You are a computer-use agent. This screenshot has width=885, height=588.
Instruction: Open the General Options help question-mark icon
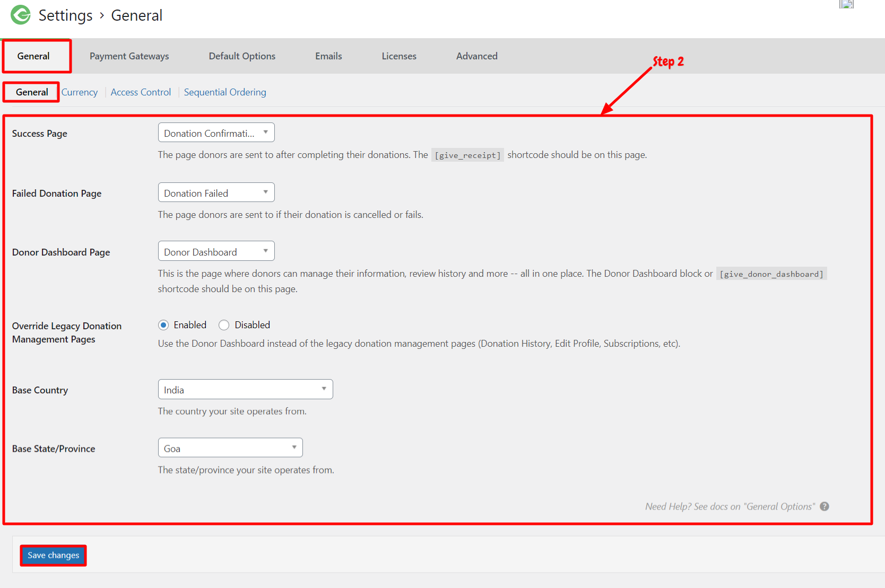[x=825, y=506]
